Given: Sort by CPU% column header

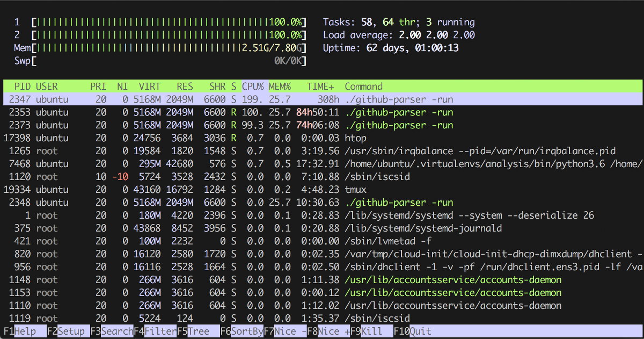Looking at the screenshot, I should tap(253, 86).
